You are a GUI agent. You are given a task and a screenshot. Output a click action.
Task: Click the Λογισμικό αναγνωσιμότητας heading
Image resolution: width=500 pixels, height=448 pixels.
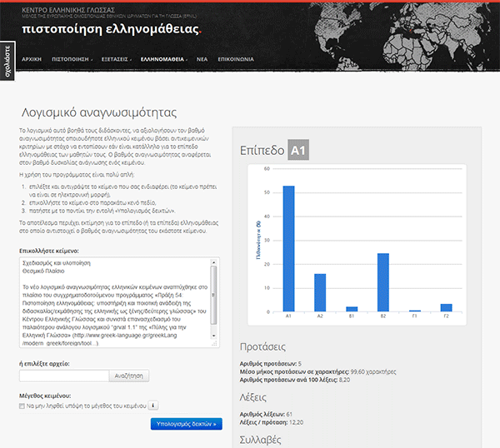(x=99, y=112)
